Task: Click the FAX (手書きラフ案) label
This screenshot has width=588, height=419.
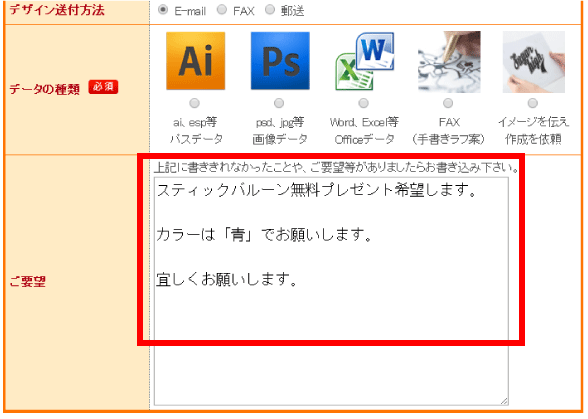Action: (x=448, y=131)
